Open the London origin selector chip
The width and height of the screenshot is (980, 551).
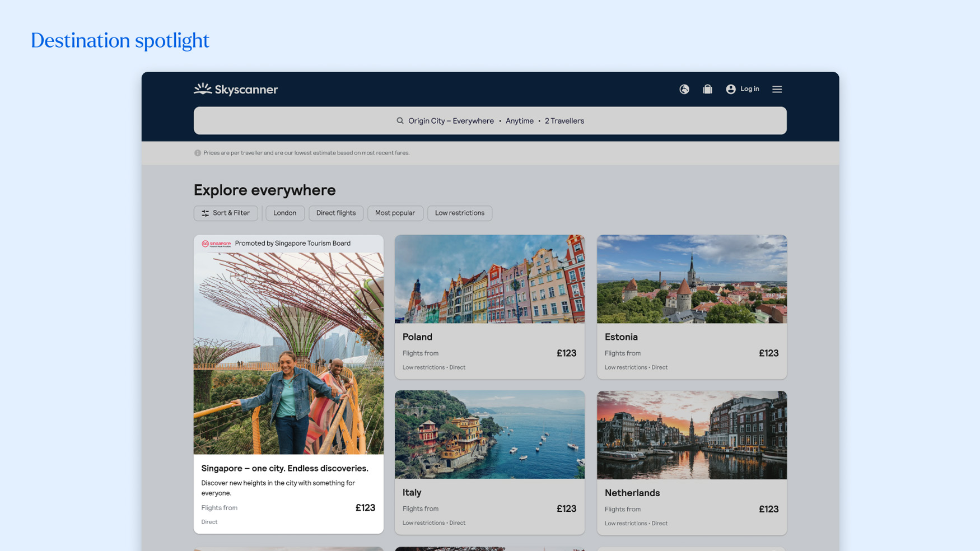tap(284, 213)
